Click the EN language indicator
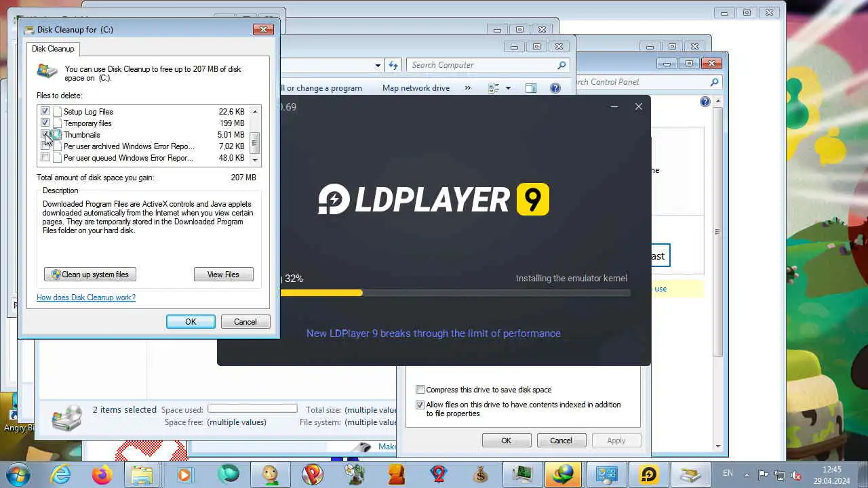The image size is (868, 488). (x=728, y=474)
